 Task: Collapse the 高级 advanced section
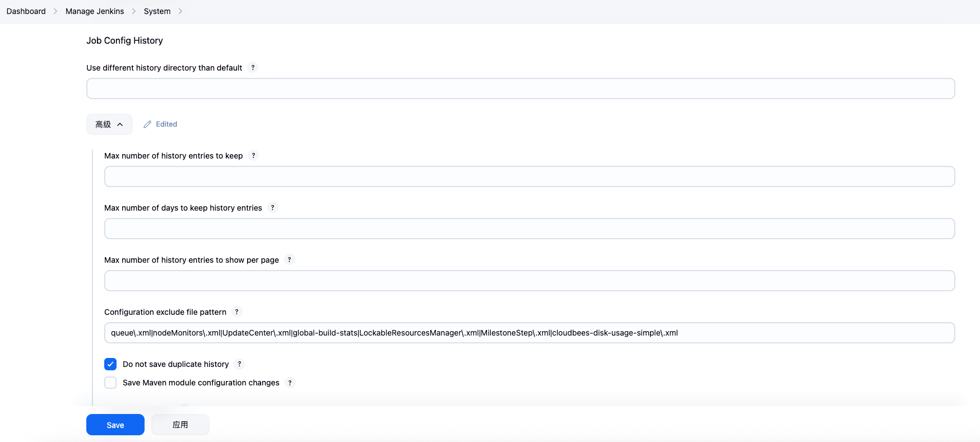coord(109,124)
